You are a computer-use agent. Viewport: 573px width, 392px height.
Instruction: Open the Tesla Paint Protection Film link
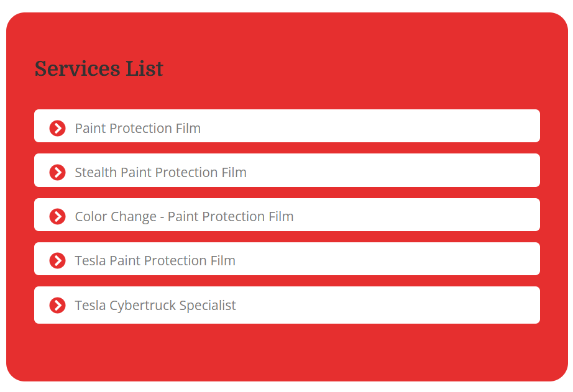pos(155,261)
